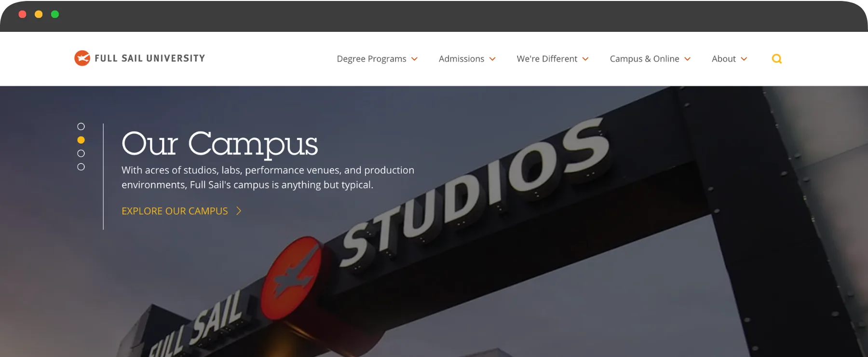Screen dimensions: 868x357
Task: Click the campus description paragraph text
Action: click(x=268, y=178)
